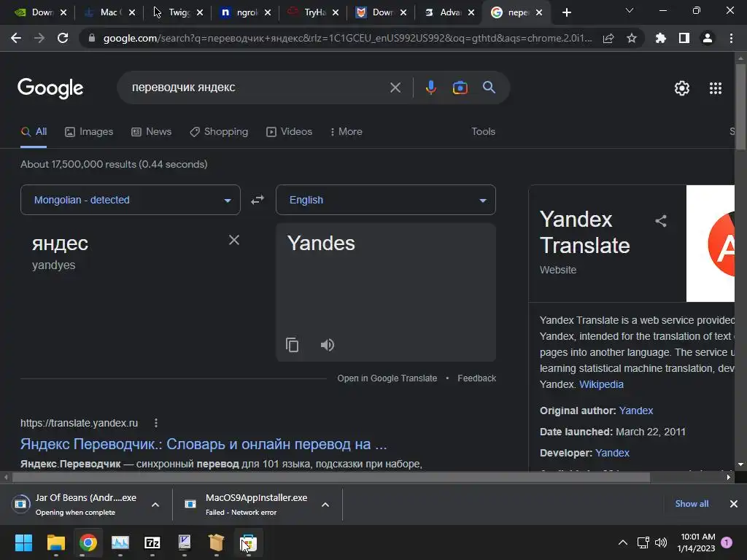Open Microsoft Store from taskbar
Image resolution: width=747 pixels, height=560 pixels.
point(248,542)
